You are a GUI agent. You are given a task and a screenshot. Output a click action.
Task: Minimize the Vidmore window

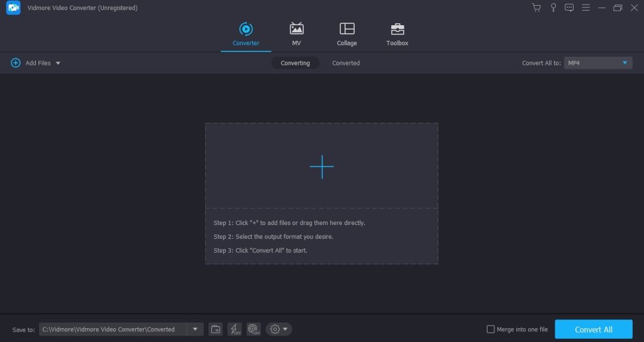tap(602, 8)
